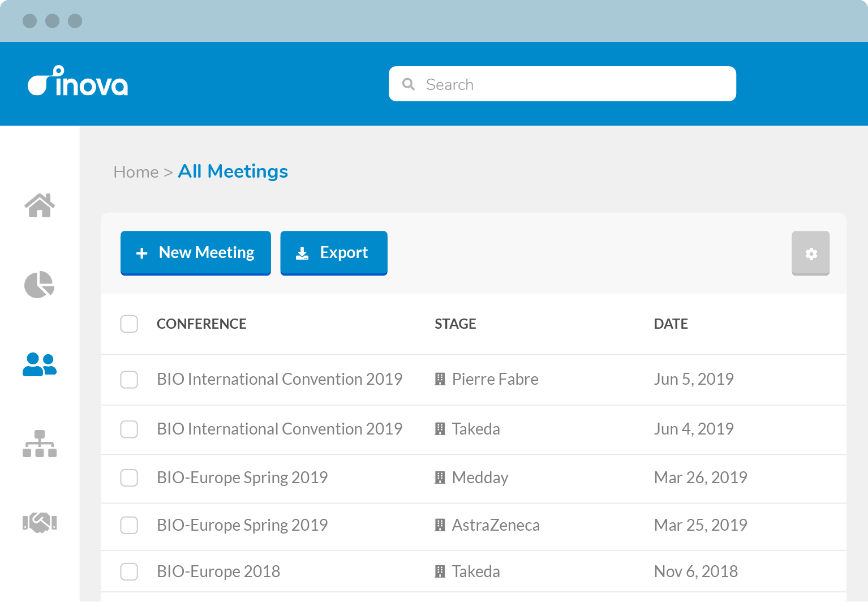868x602 pixels.
Task: Open the handshake deals sidebar icon
Action: 40,522
